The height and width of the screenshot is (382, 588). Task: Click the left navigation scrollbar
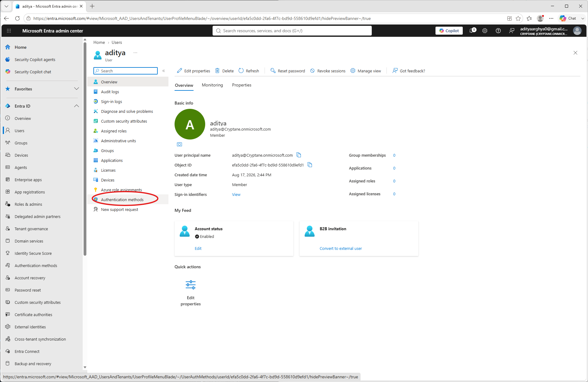point(85,149)
